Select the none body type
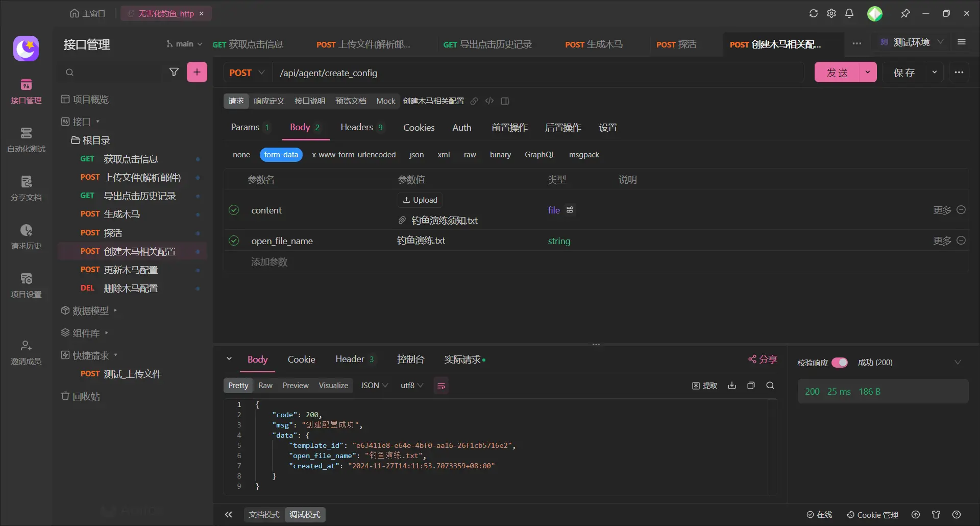Image resolution: width=980 pixels, height=526 pixels. [241, 155]
